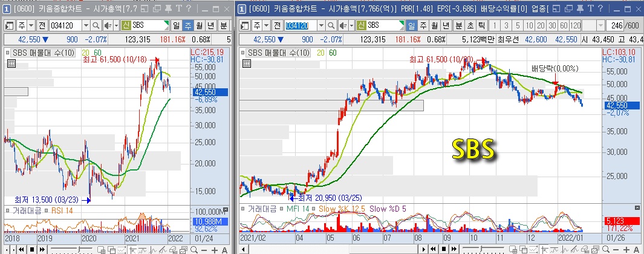The height and width of the screenshot is (254, 644).
Task: Click the 'MFI 14' indicator label in right chart
Action: pyautogui.click(x=298, y=209)
